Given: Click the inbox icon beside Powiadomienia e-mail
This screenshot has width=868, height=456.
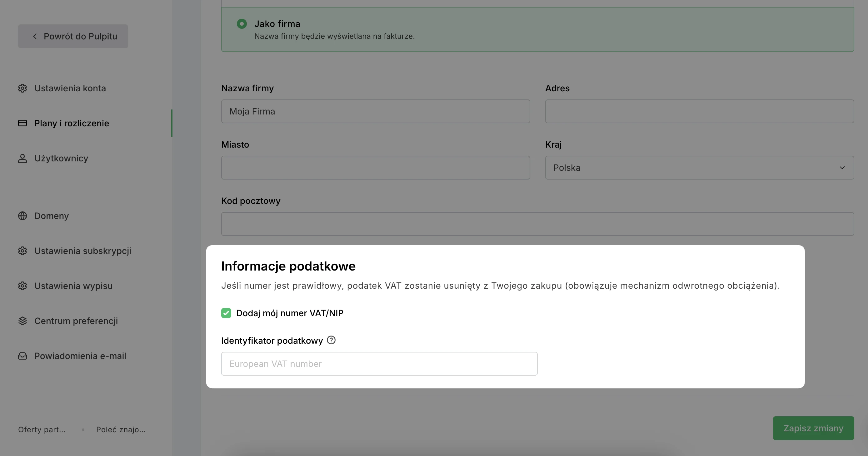Looking at the screenshot, I should pos(22,356).
